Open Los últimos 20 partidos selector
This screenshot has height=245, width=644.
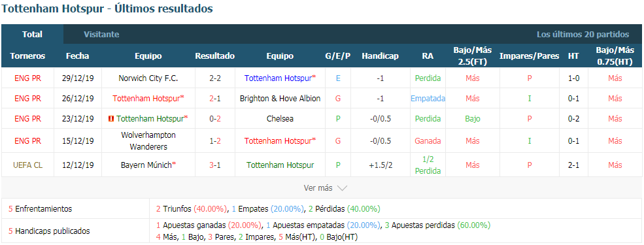point(583,35)
